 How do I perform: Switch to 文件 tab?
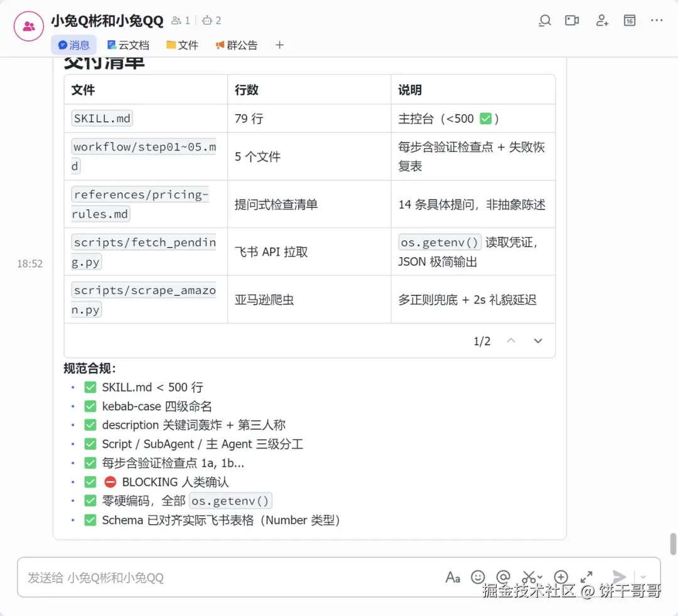click(183, 45)
